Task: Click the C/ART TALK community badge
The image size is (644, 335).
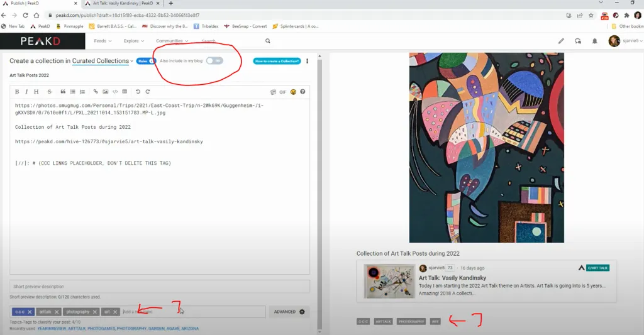Action: point(597,268)
